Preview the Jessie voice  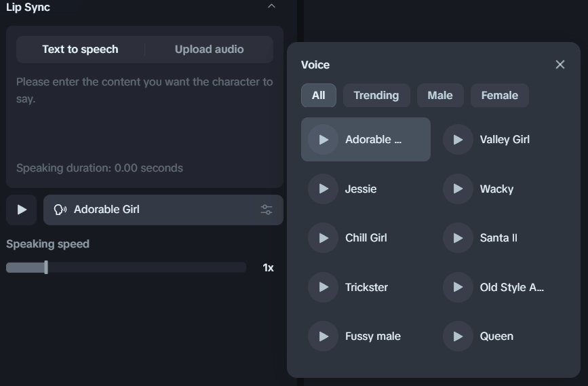coord(323,189)
